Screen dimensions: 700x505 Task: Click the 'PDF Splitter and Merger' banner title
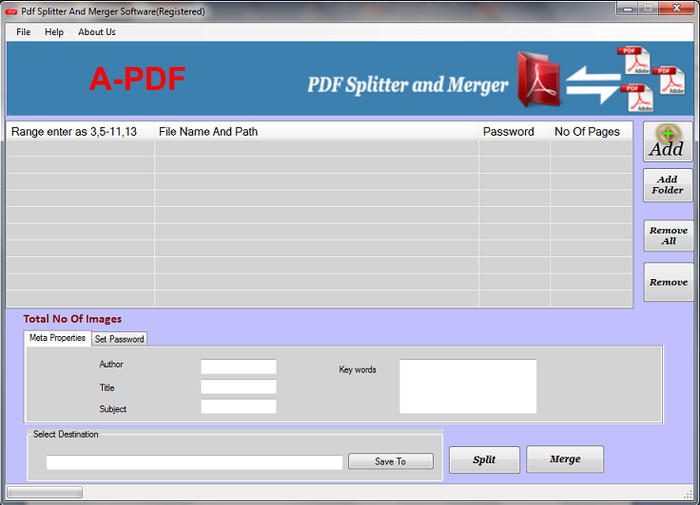408,85
